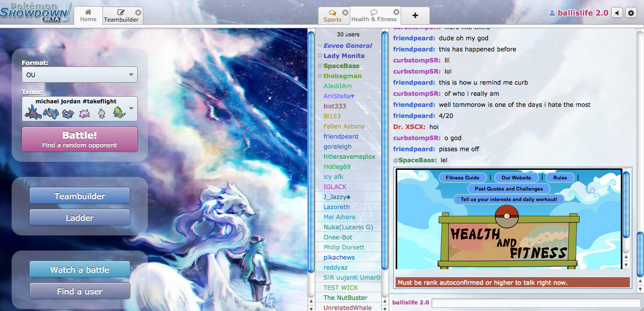Open the Sports room tab
644x311 pixels.
(x=333, y=16)
